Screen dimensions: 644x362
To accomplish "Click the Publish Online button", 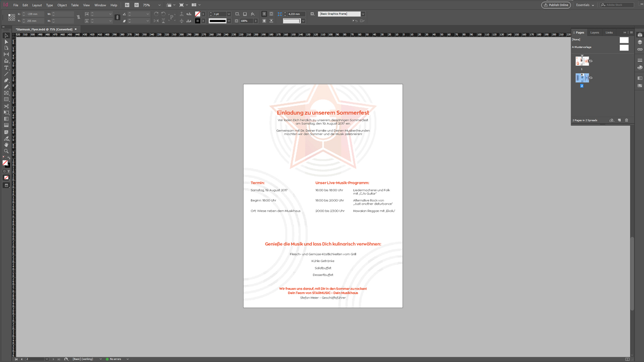I will pos(556,5).
